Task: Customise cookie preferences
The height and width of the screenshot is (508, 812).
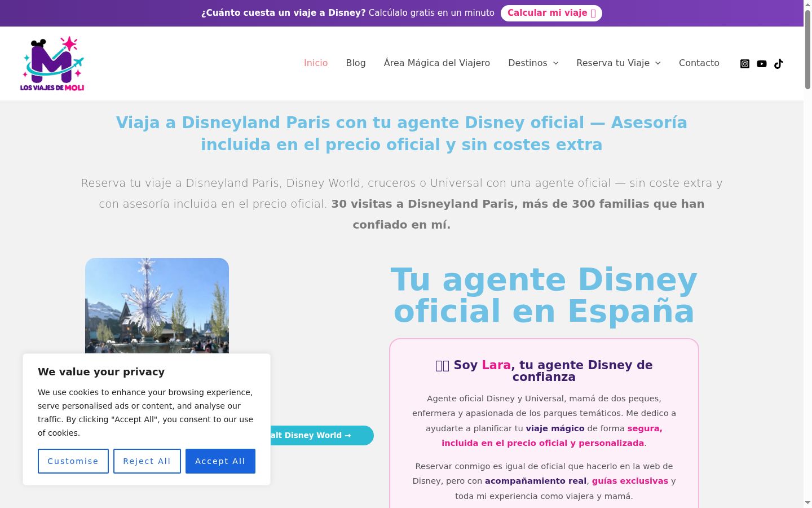Action: tap(73, 461)
